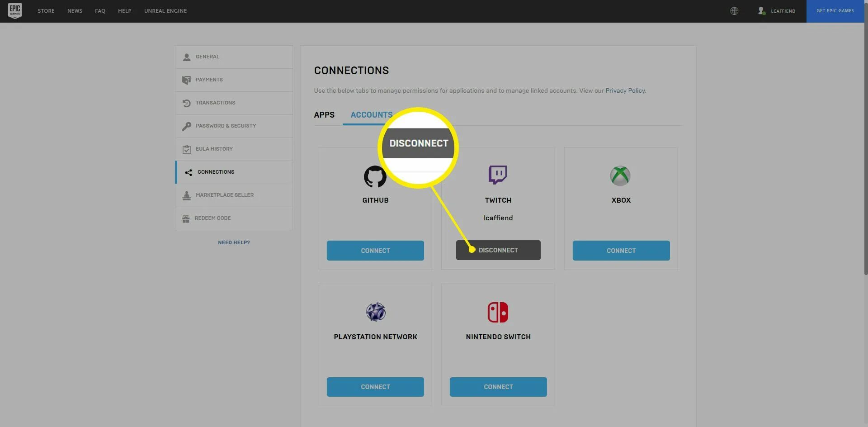
Task: Open Password & Security section
Action: click(234, 126)
